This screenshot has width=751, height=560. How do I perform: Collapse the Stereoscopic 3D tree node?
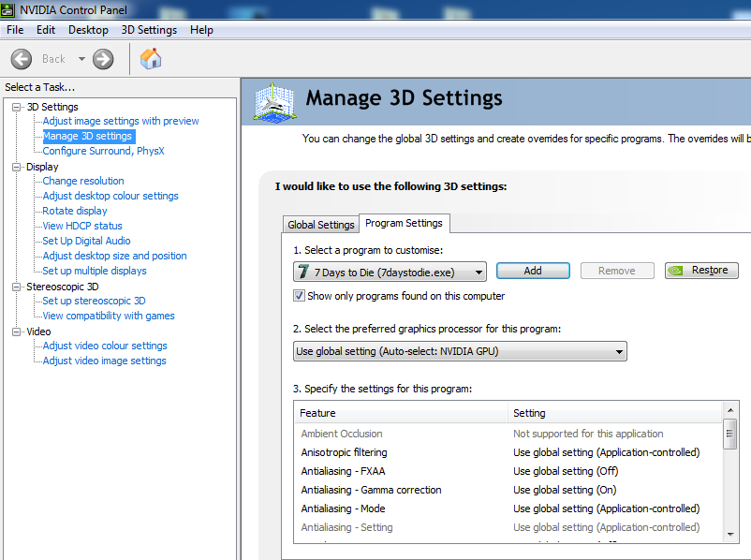pyautogui.click(x=17, y=287)
